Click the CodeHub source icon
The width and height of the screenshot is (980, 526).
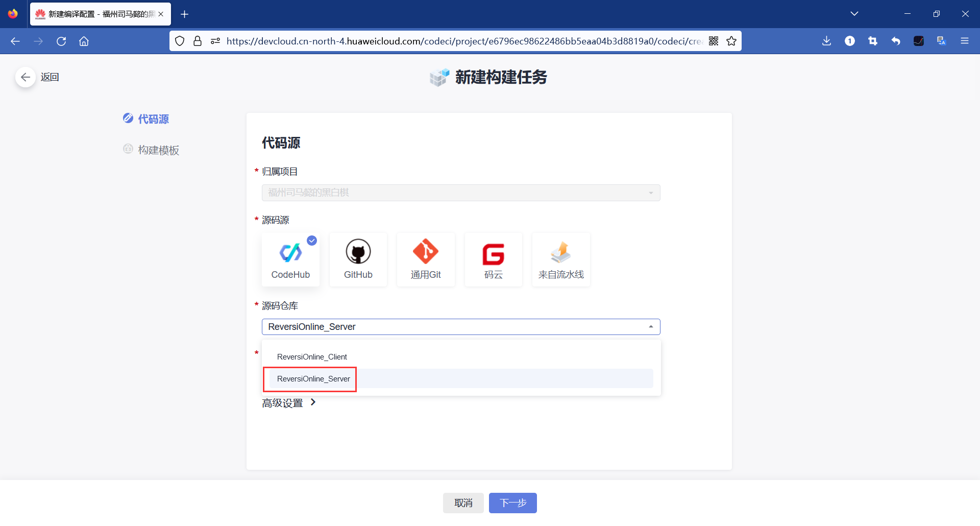[x=290, y=259]
